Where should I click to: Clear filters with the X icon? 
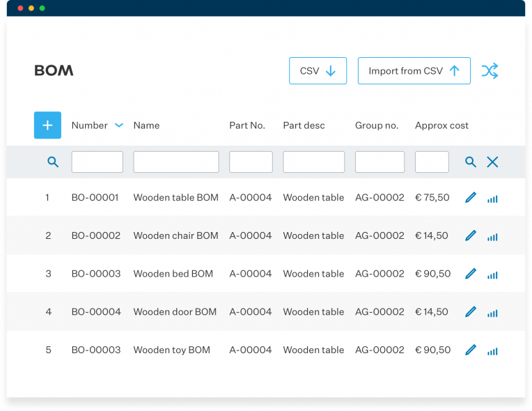492,162
